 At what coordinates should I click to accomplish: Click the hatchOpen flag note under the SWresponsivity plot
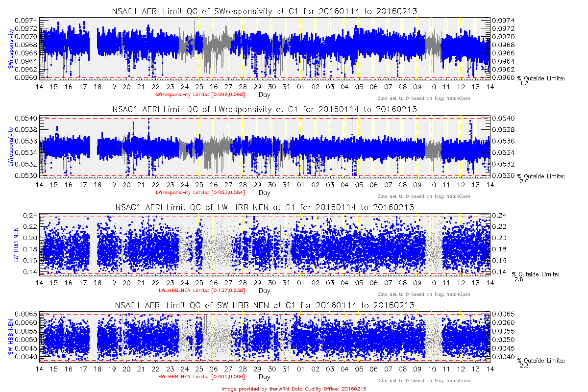click(424, 98)
